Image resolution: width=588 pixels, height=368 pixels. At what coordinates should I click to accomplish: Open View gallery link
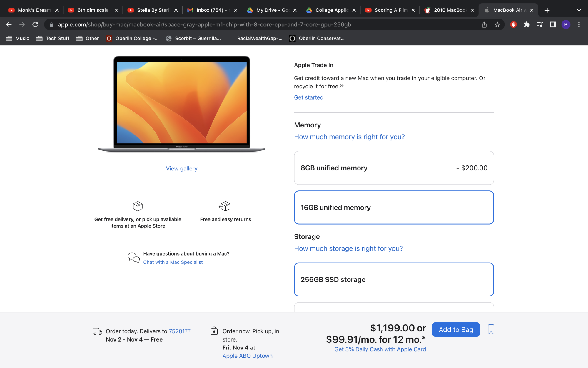click(182, 169)
